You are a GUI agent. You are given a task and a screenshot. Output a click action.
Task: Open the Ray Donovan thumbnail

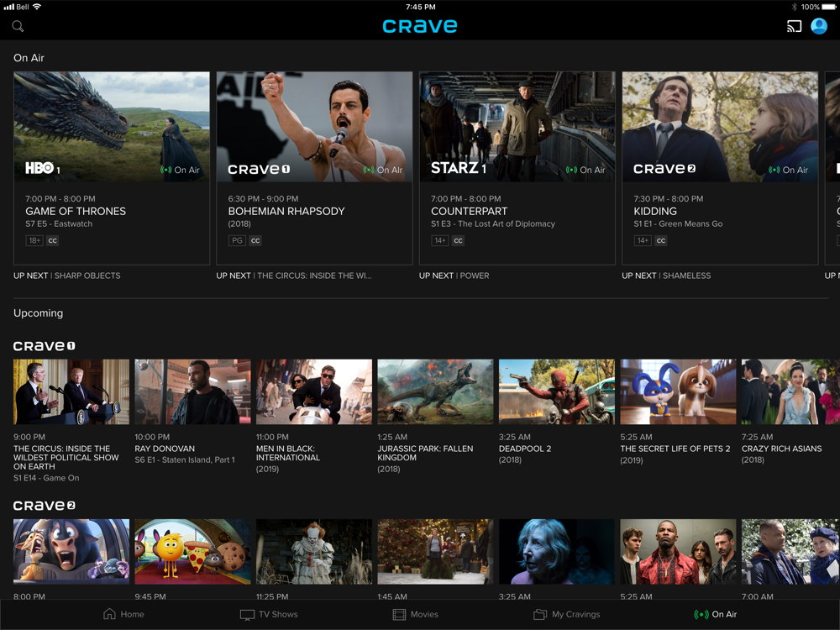[x=192, y=391]
